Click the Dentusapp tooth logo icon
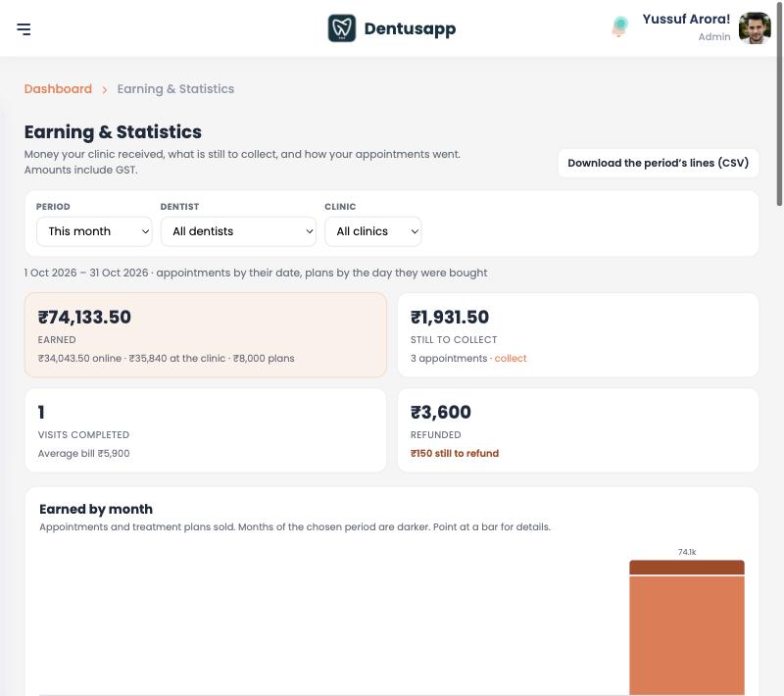Screen dimensions: 784x696 341,28
